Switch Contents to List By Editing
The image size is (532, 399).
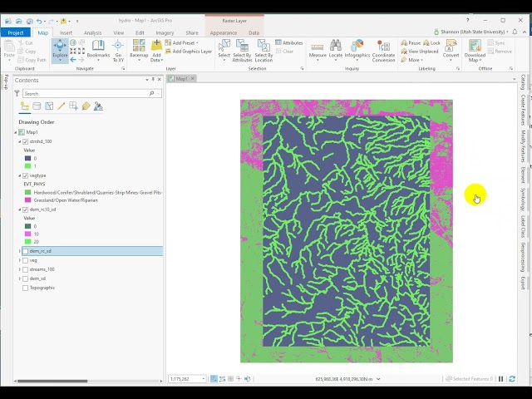[62, 106]
